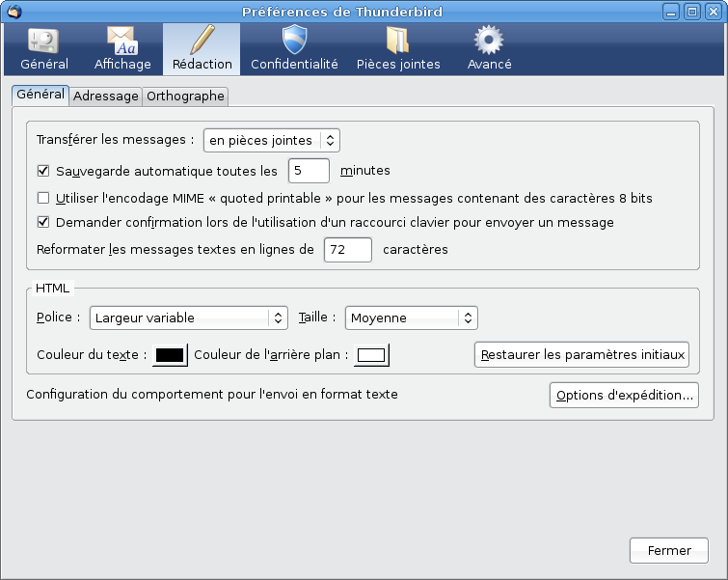Open the Avancé gear pane
The width and height of the screenshot is (728, 580).
coord(489,49)
